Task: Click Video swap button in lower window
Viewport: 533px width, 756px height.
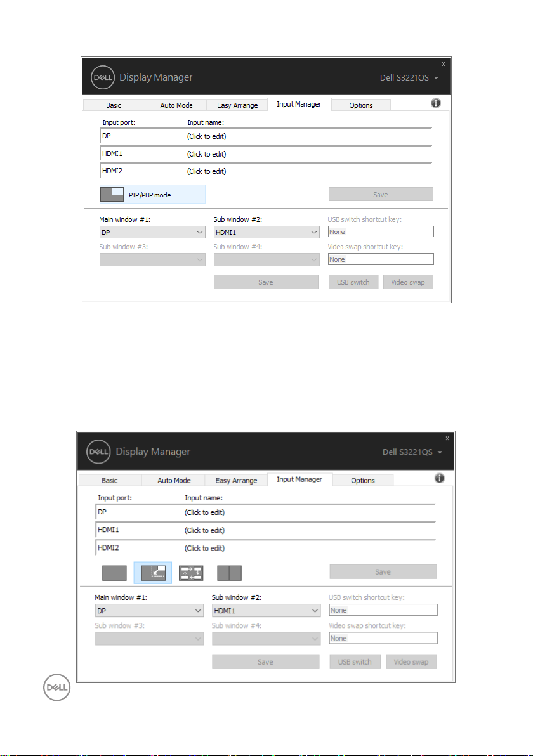Action: pos(411,661)
